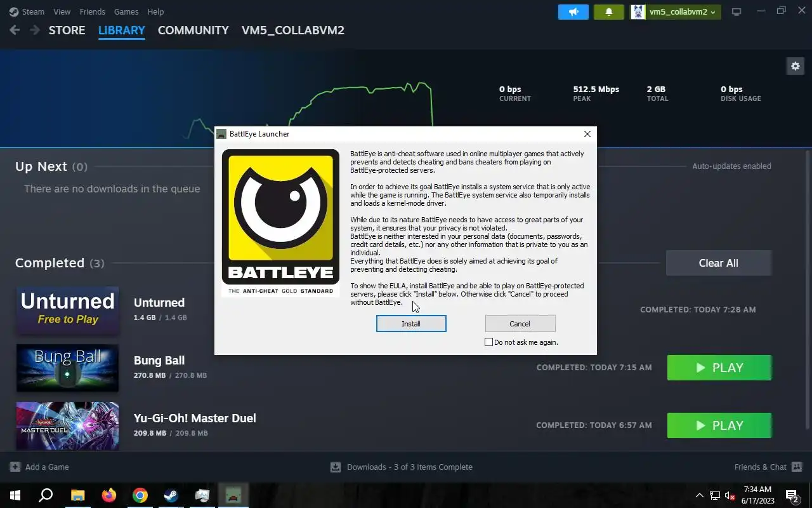Play Yu-Gi-Oh! Master Duel
Screen dimensions: 812x508
[719, 425]
